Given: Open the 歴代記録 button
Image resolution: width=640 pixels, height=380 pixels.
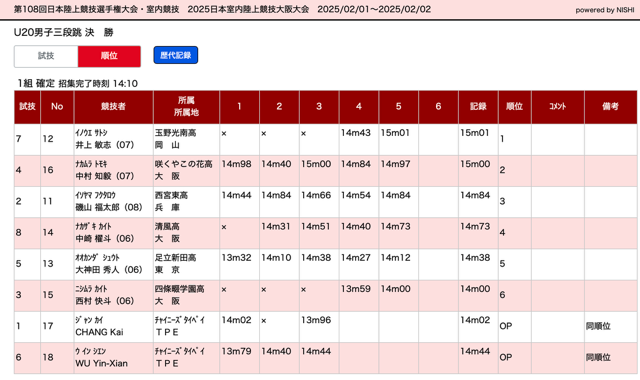Looking at the screenshot, I should point(176,56).
